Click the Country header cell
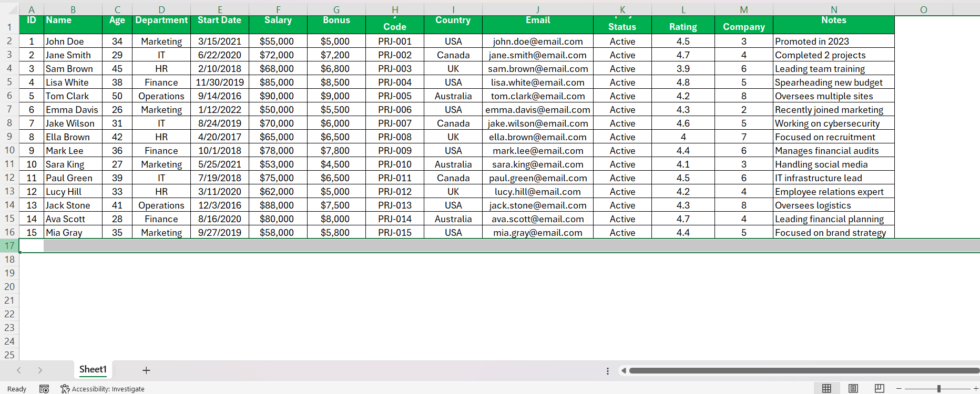The width and height of the screenshot is (980, 394). (x=453, y=24)
